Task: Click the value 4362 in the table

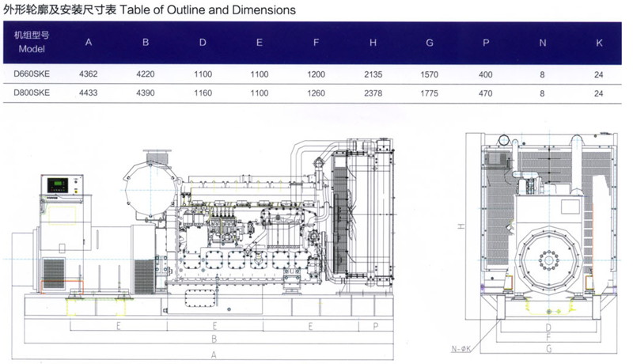Action: click(x=89, y=74)
